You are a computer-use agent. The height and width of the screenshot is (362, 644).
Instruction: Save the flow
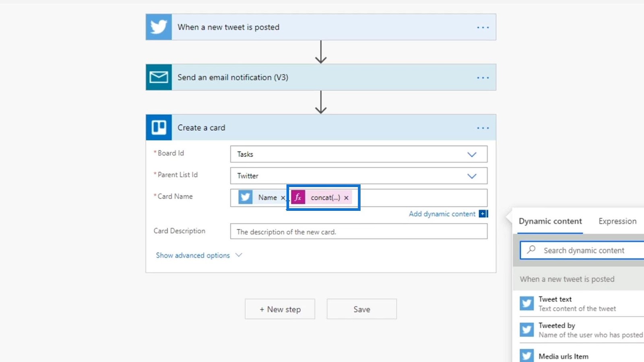click(x=362, y=309)
